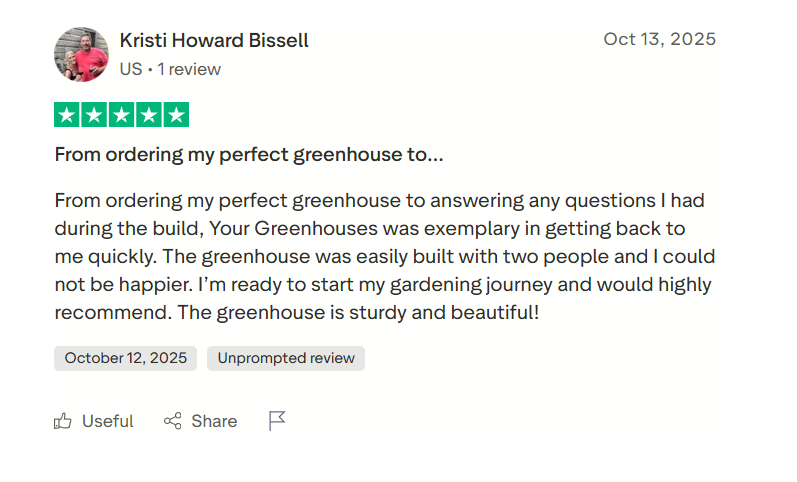Image resolution: width=797 pixels, height=482 pixels.
Task: Open the review title "From ordering my perfect greenhouse to..."
Action: click(x=249, y=155)
